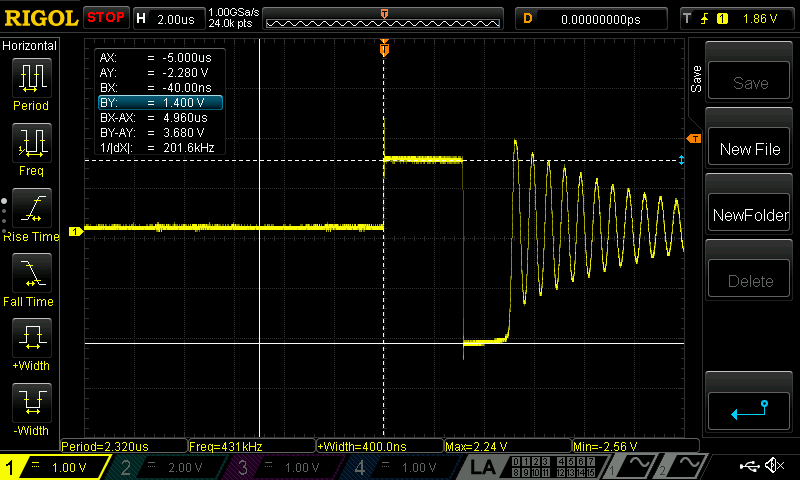The width and height of the screenshot is (800, 480).
Task: Choose the Rise Time measurement icon
Action: 31,214
